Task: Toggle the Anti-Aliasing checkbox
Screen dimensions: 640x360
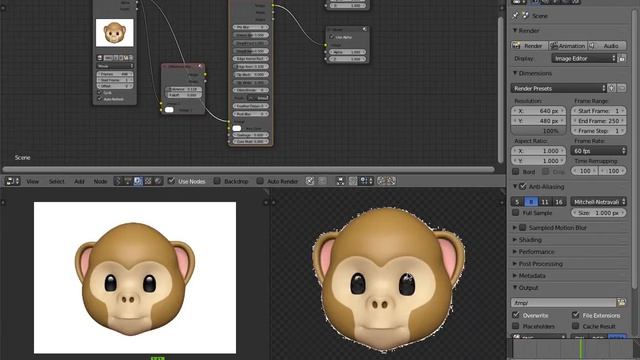Action: tap(523, 187)
